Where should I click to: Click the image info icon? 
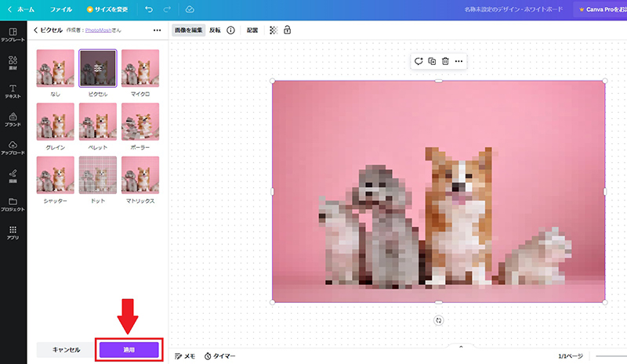click(230, 31)
